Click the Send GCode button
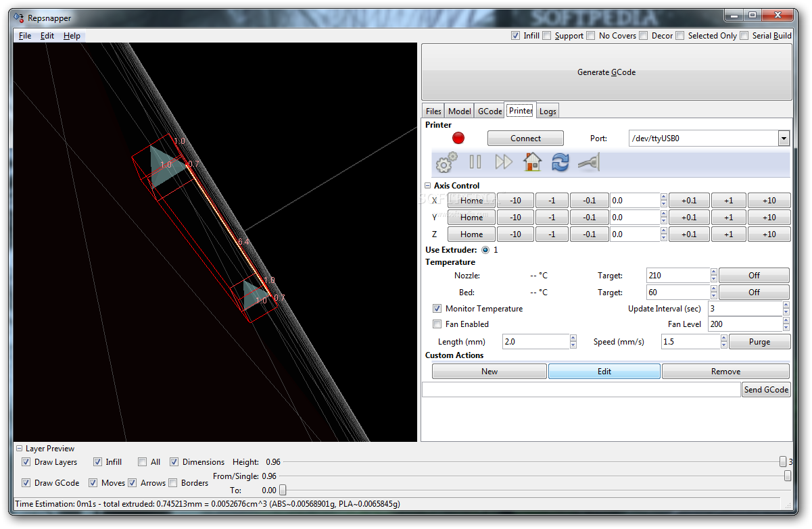 click(766, 389)
